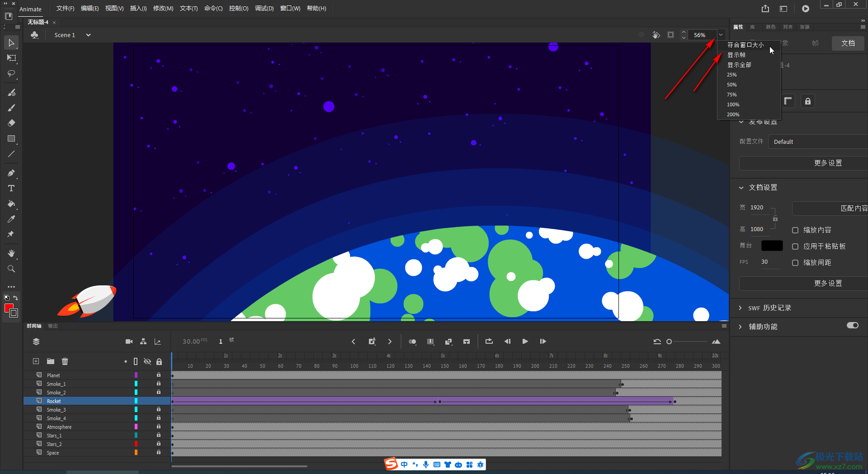This screenshot has width=868, height=474.
Task: Choose 符合窗口大小 from zoom menu
Action: [749, 45]
